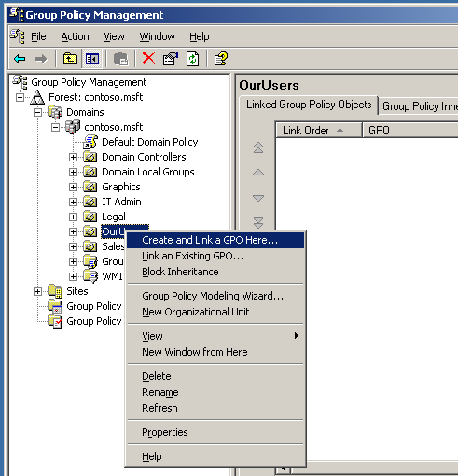Expand the Domain Controllers OU

pyautogui.click(x=73, y=158)
